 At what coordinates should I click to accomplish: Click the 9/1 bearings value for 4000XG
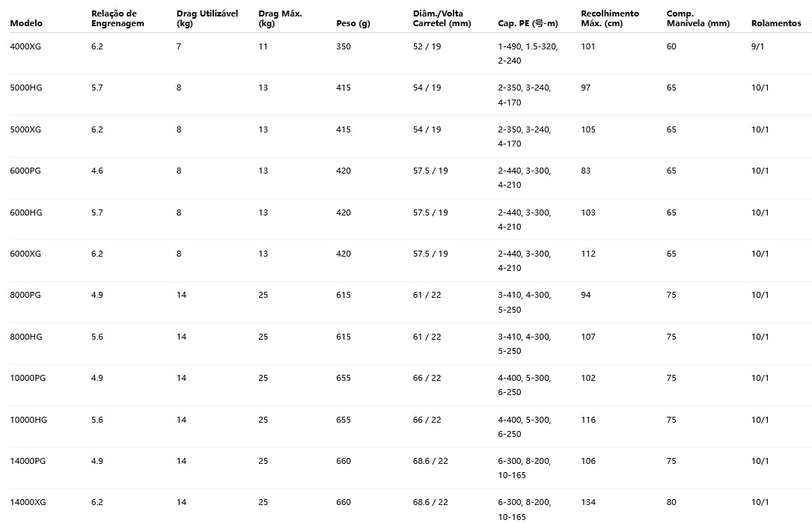pyautogui.click(x=757, y=46)
